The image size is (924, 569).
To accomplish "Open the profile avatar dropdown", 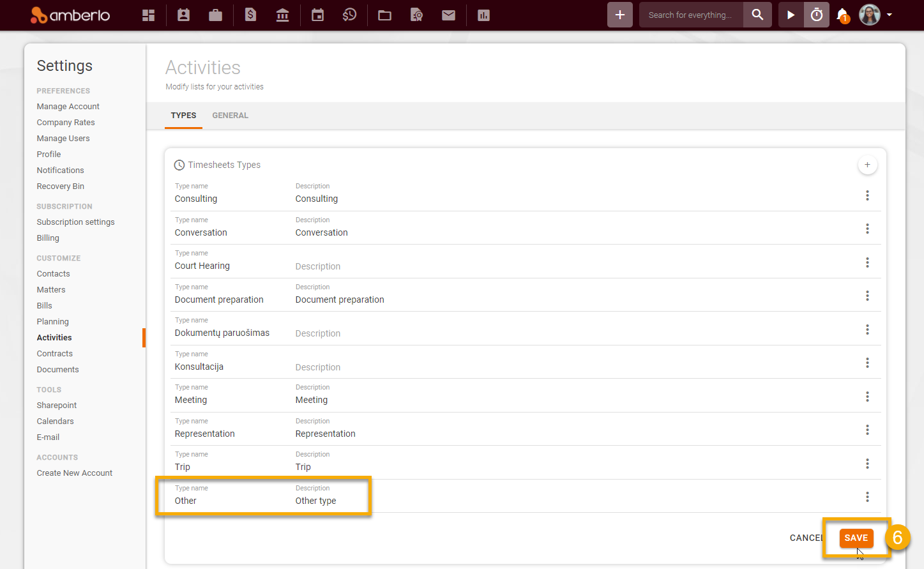I will (x=869, y=15).
